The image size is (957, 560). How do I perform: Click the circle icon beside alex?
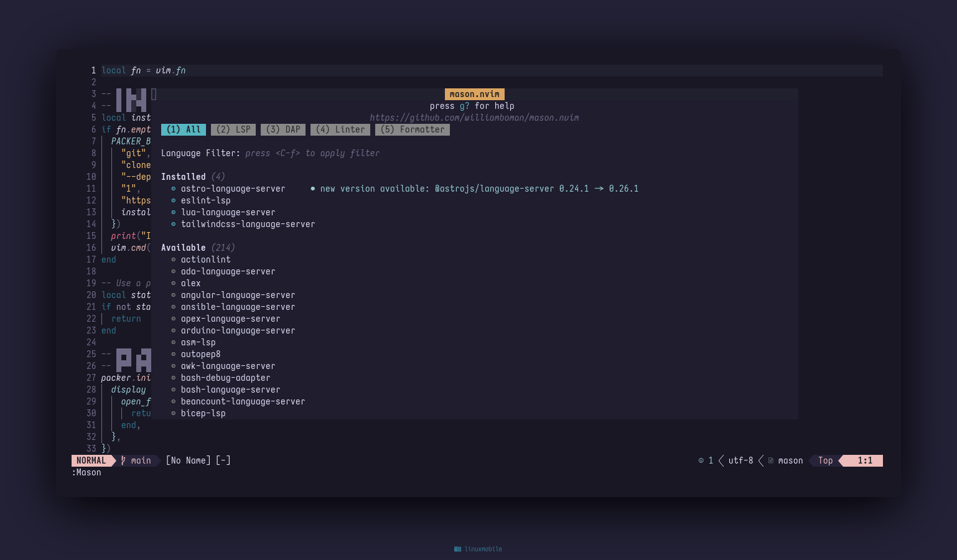(x=174, y=283)
